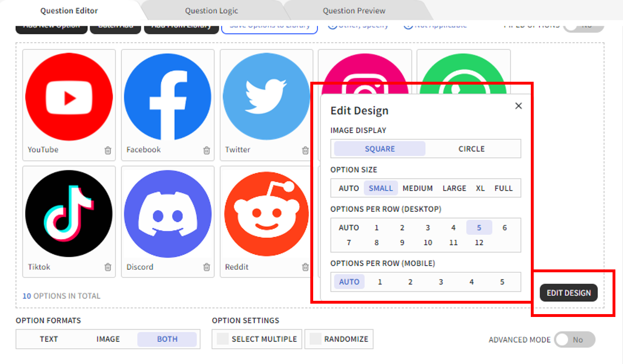Set desktop options per row to 2
Viewport: 623px width, 364px height.
click(x=402, y=228)
